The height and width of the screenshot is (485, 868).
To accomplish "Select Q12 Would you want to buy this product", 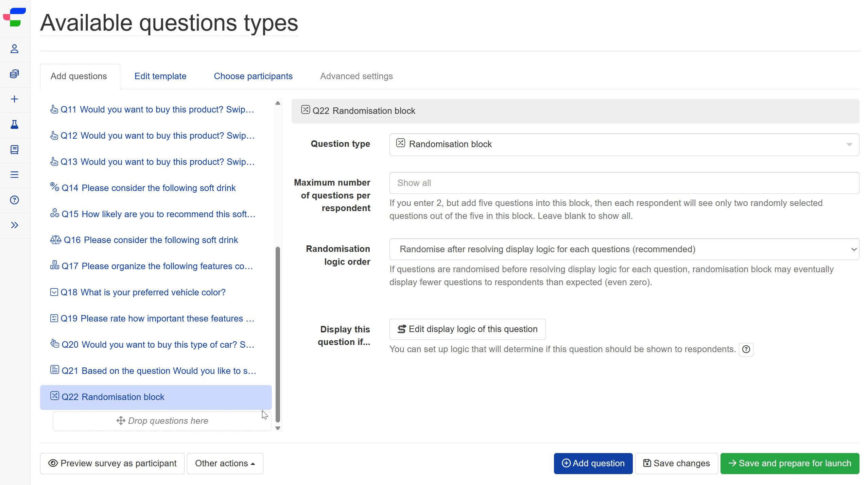I will click(156, 136).
